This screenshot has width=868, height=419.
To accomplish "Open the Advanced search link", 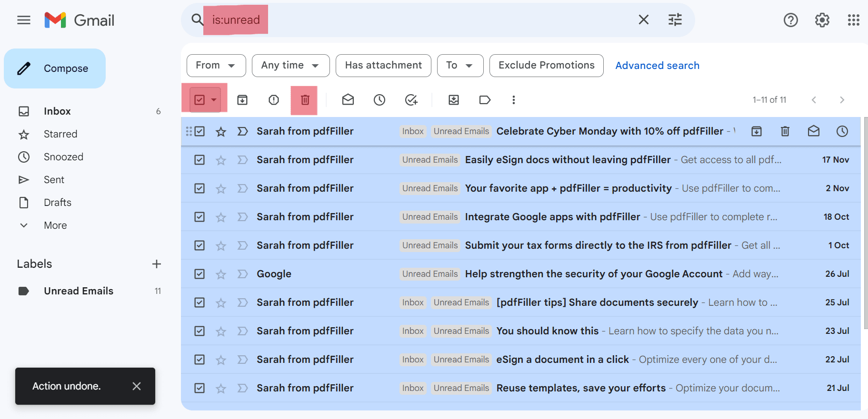I will pos(657,66).
